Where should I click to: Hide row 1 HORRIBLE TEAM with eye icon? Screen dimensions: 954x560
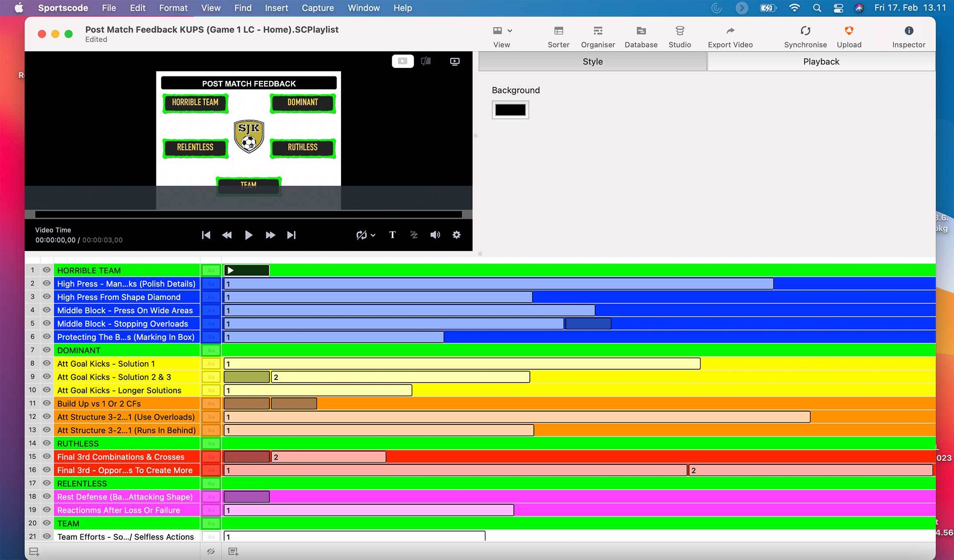[46, 270]
